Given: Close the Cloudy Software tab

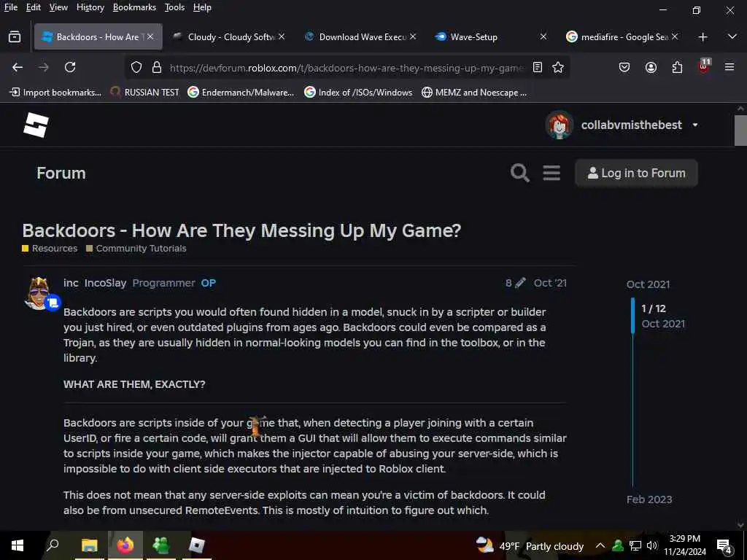Looking at the screenshot, I should point(282,36).
